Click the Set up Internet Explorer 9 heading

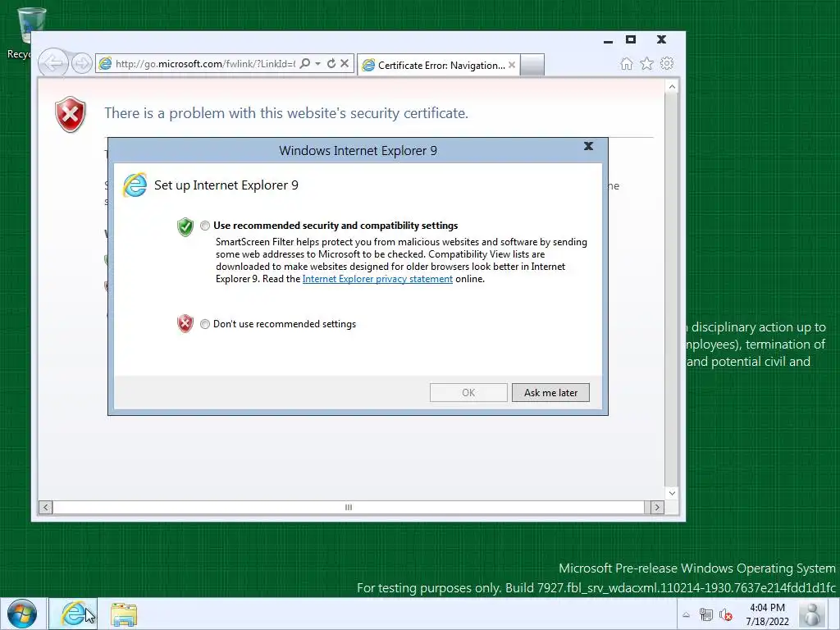(226, 185)
